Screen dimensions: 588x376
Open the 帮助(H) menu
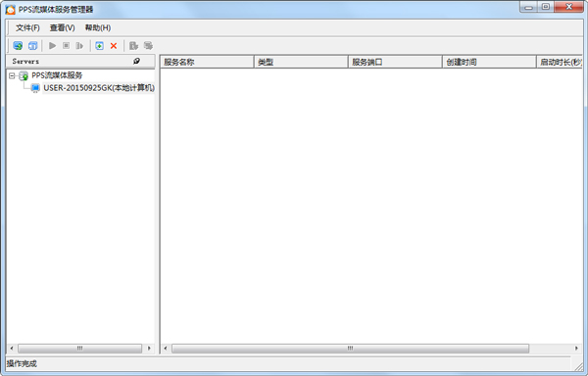[x=97, y=27]
